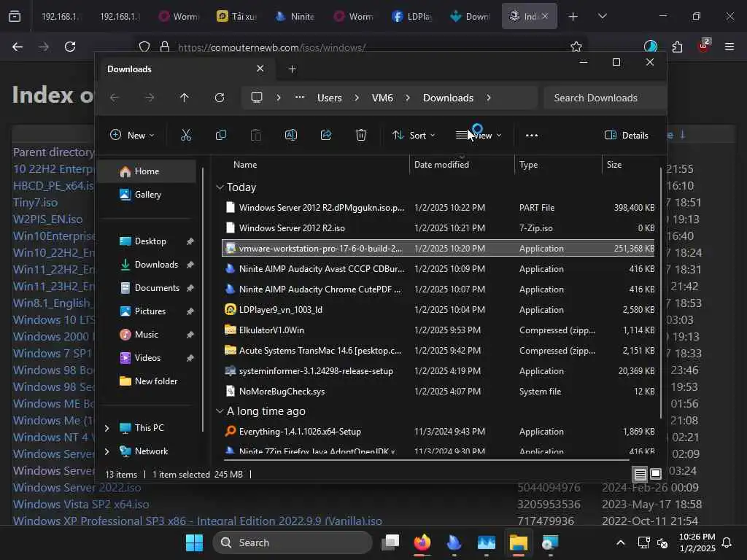Click VM6 in the address breadcrumb

[x=382, y=98]
